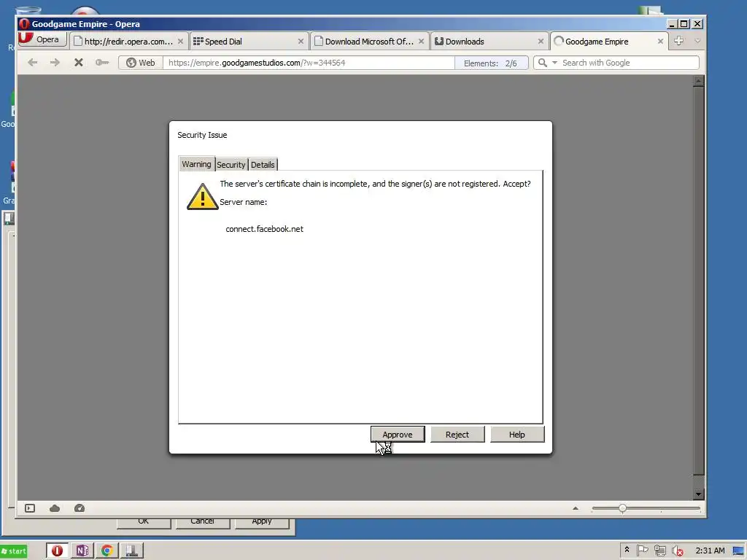Click the address bar URL field
747x560 pixels.
tap(309, 63)
